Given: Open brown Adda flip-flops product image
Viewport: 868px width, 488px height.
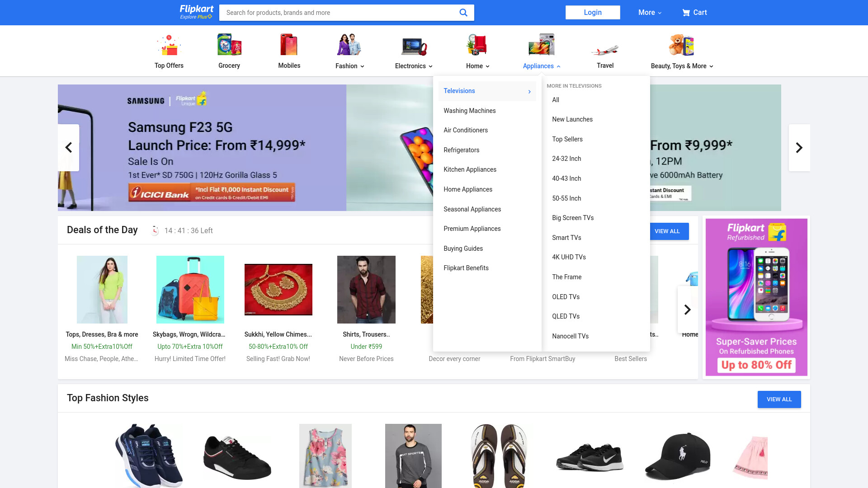Looking at the screenshot, I should 500,455.
